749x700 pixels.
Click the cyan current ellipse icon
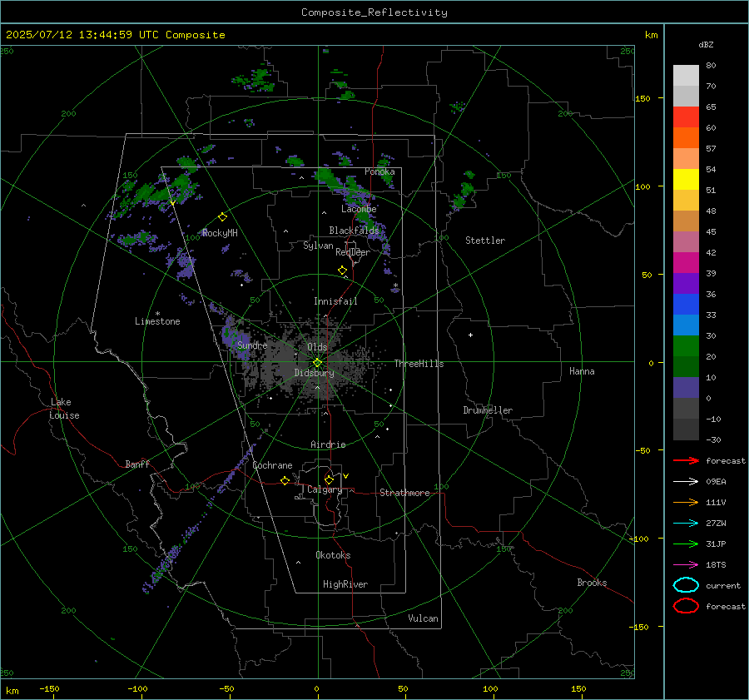[686, 585]
